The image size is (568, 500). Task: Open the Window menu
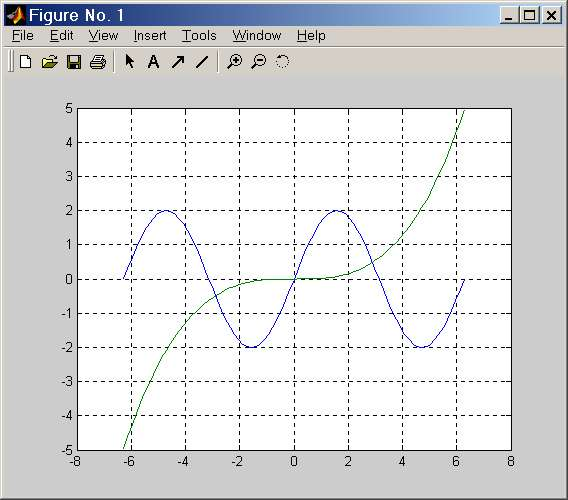pyautogui.click(x=256, y=36)
